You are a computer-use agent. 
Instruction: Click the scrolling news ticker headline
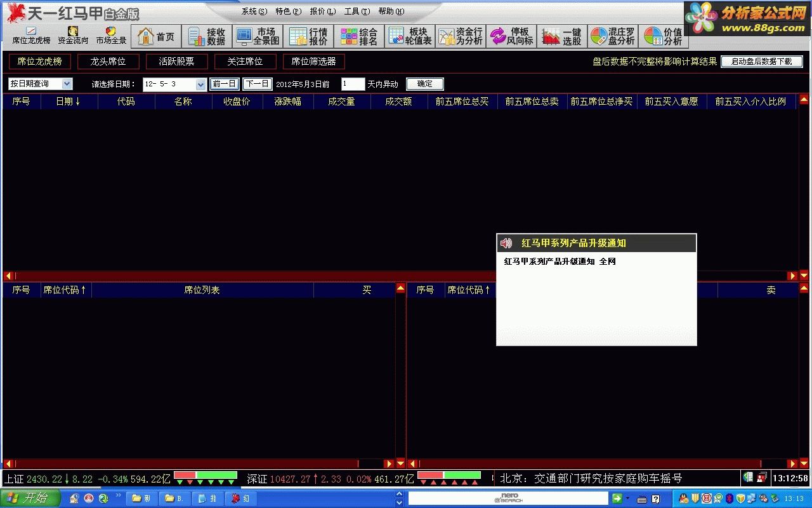(x=591, y=479)
